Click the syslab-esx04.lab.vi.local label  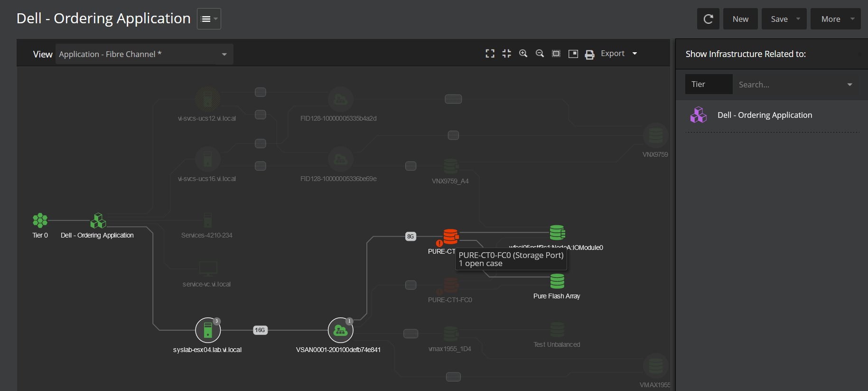coord(207,350)
